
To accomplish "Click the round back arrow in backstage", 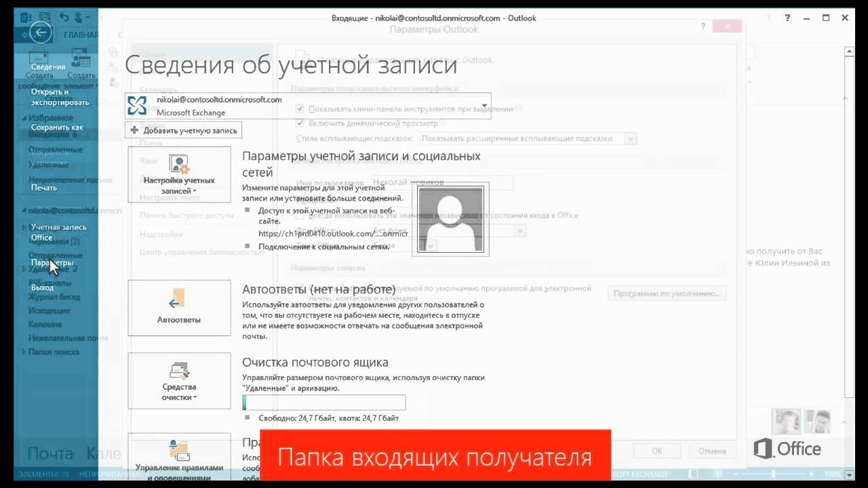I will [x=41, y=32].
